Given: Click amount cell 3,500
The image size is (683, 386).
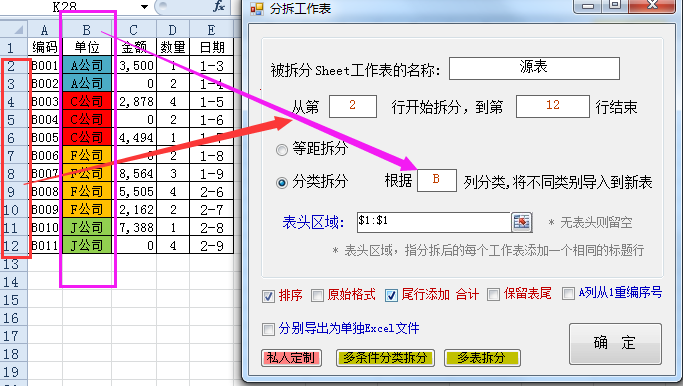Looking at the screenshot, I should tap(134, 65).
